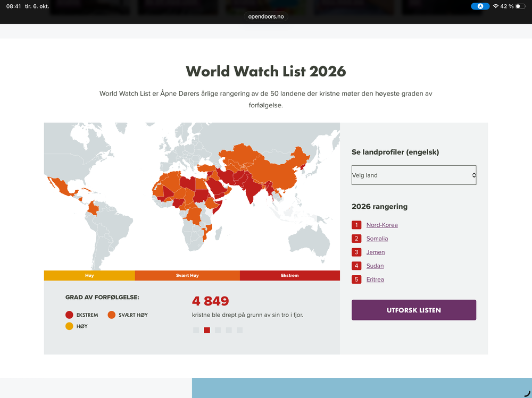
Task: Click the rank 4 red badge
Action: point(356,266)
